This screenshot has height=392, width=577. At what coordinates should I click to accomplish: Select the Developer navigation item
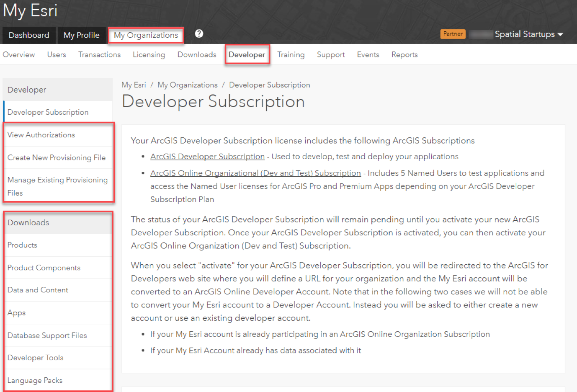coord(247,54)
